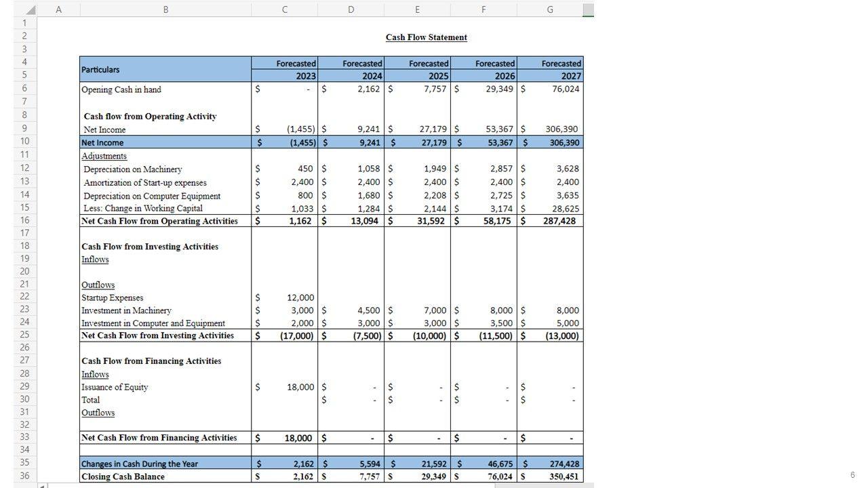Select the 287,428 operating cash flow value
Image resolution: width=868 pixels, height=488 pixels.
point(559,221)
